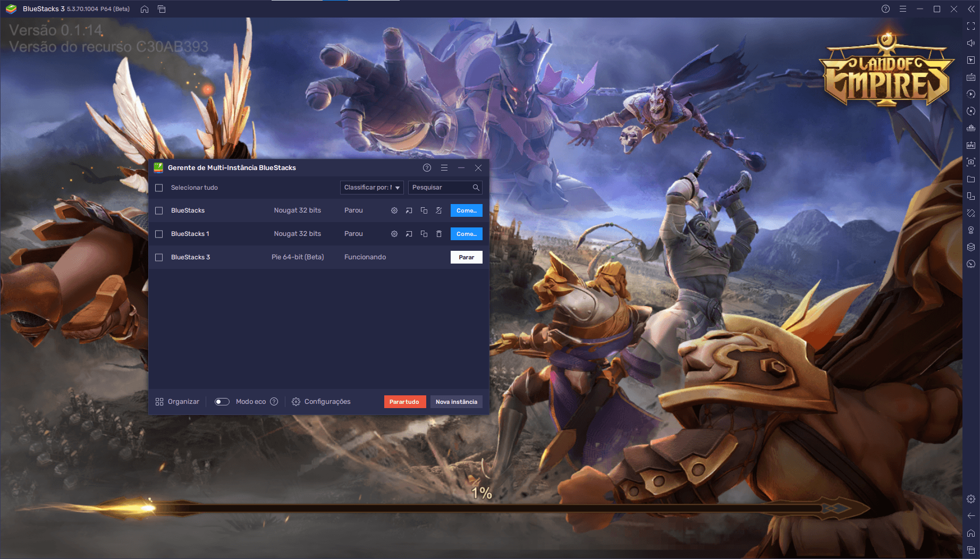Open the multi-window icon in BlueStacks title bar

coord(162,9)
